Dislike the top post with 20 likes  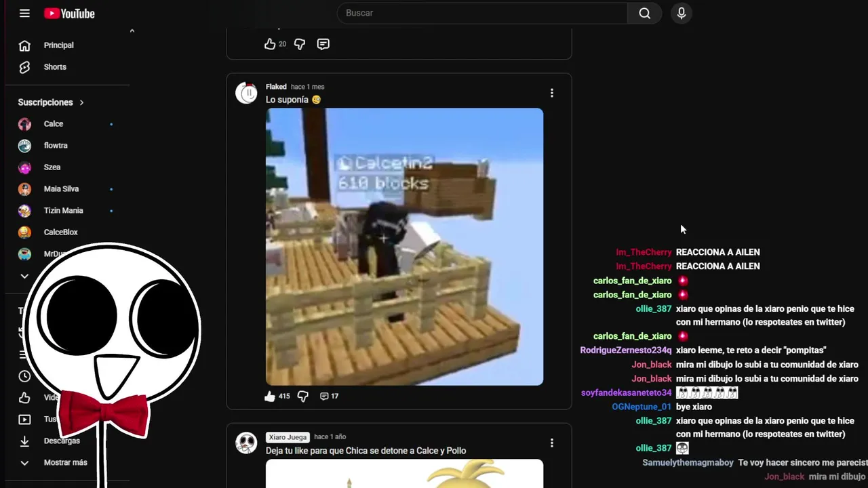coord(299,44)
